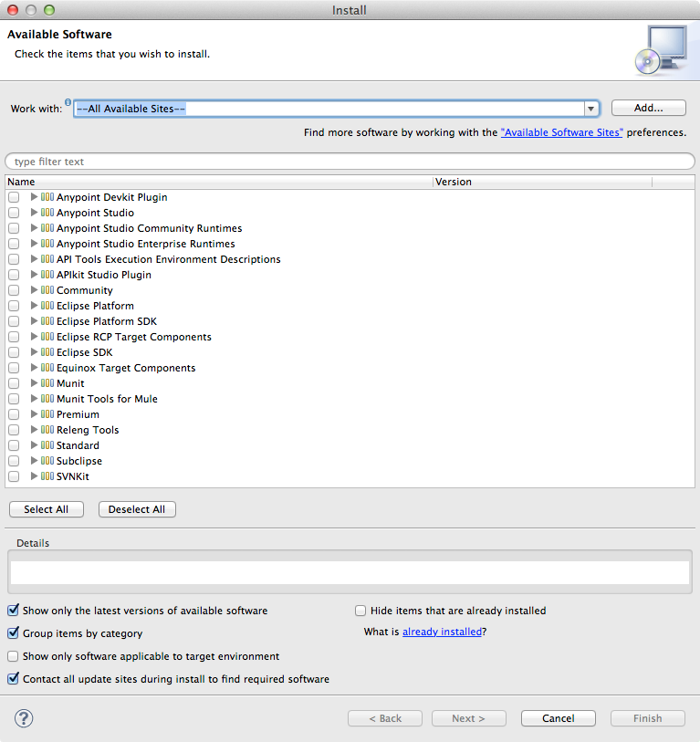The height and width of the screenshot is (742, 700).
Task: Expand the APIkit Studio Plugin tree node
Action: click(x=35, y=275)
